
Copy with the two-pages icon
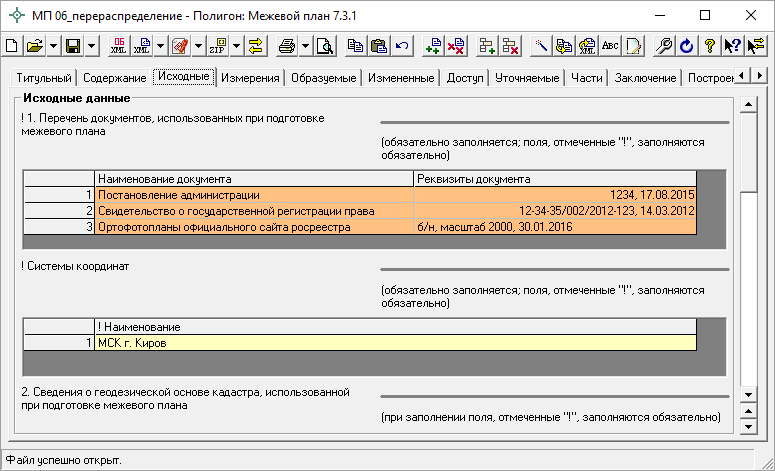click(355, 46)
